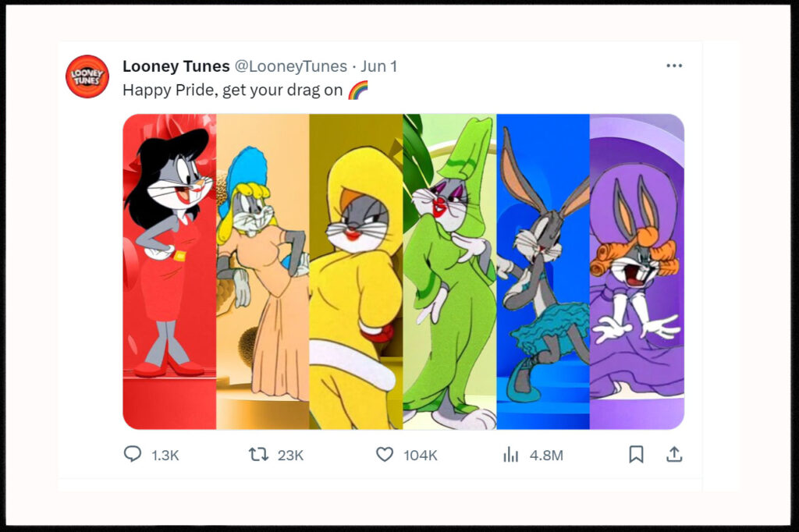Click the Jun 1 timestamp

[378, 66]
